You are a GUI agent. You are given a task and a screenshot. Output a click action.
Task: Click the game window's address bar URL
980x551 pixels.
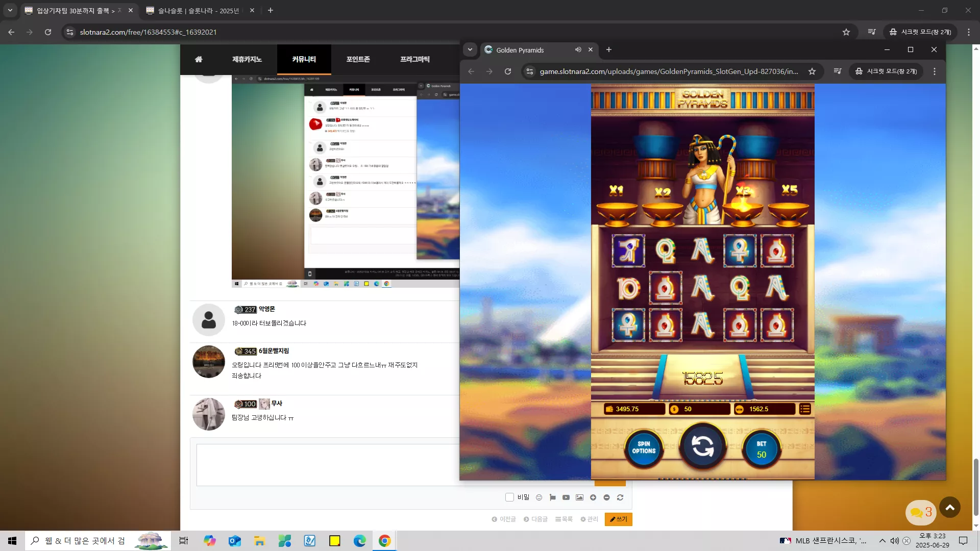click(x=669, y=71)
